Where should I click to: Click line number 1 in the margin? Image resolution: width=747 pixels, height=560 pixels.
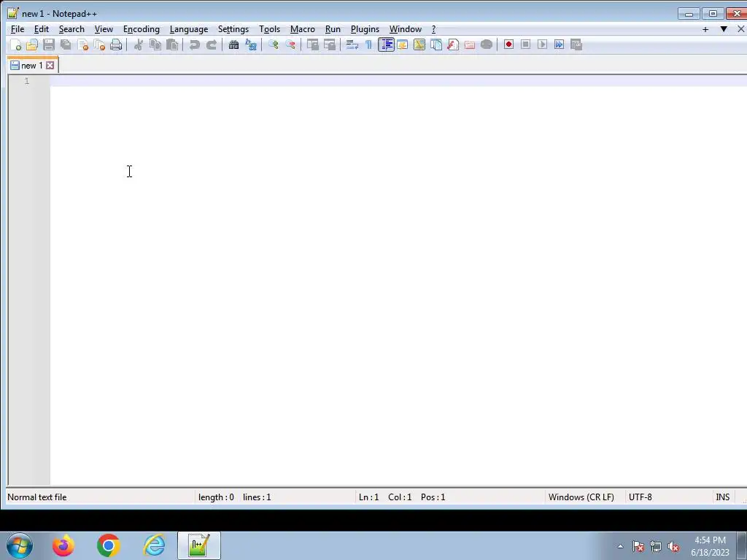tap(27, 81)
